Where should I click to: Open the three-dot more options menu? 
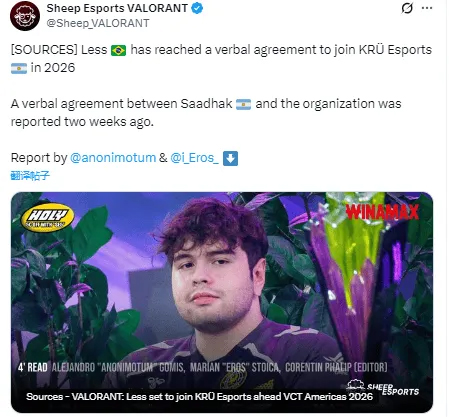click(x=427, y=8)
